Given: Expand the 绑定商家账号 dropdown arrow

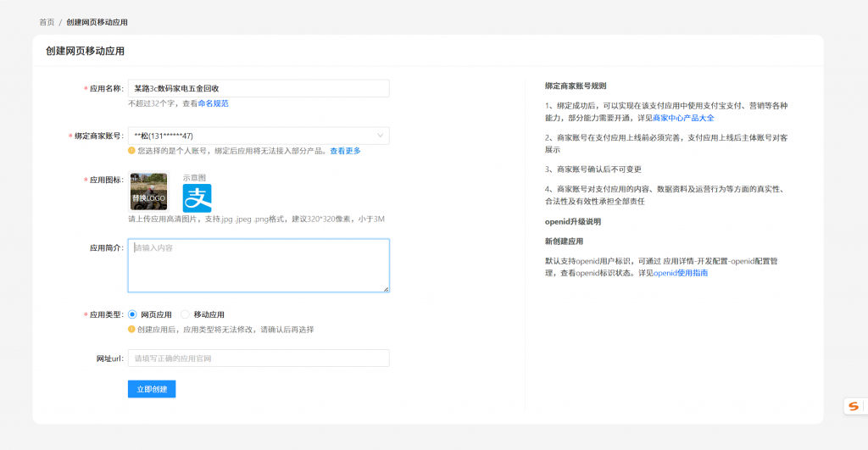Looking at the screenshot, I should 379,136.
